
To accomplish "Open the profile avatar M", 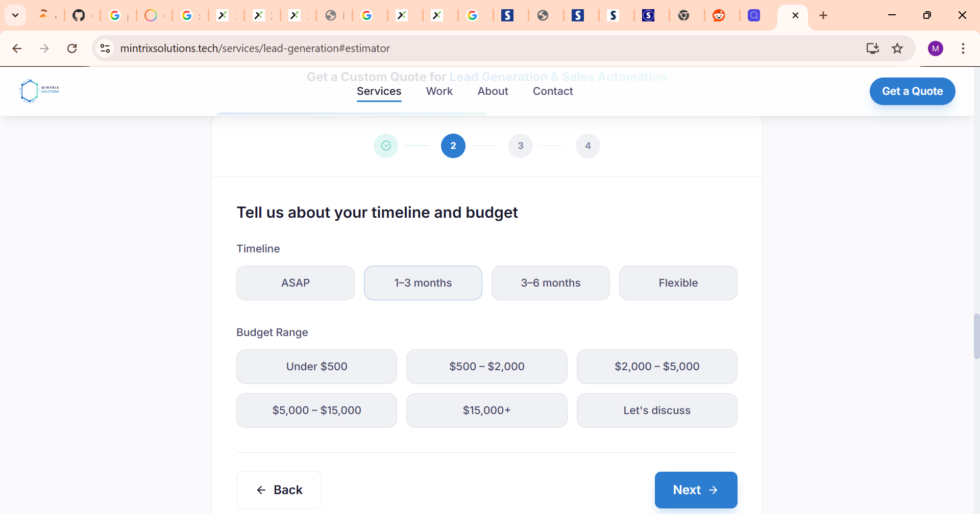I will tap(935, 48).
